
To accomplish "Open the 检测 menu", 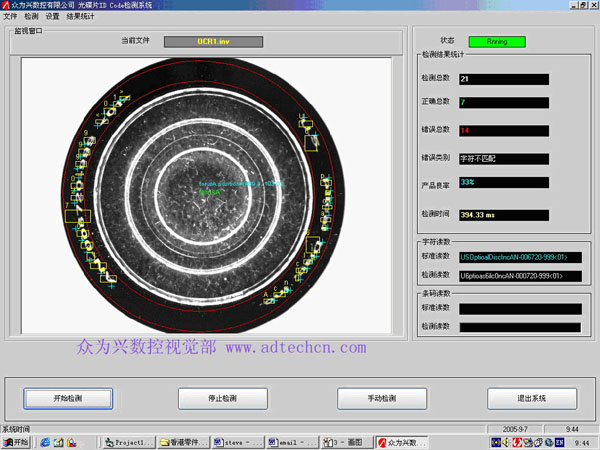I will pyautogui.click(x=31, y=16).
